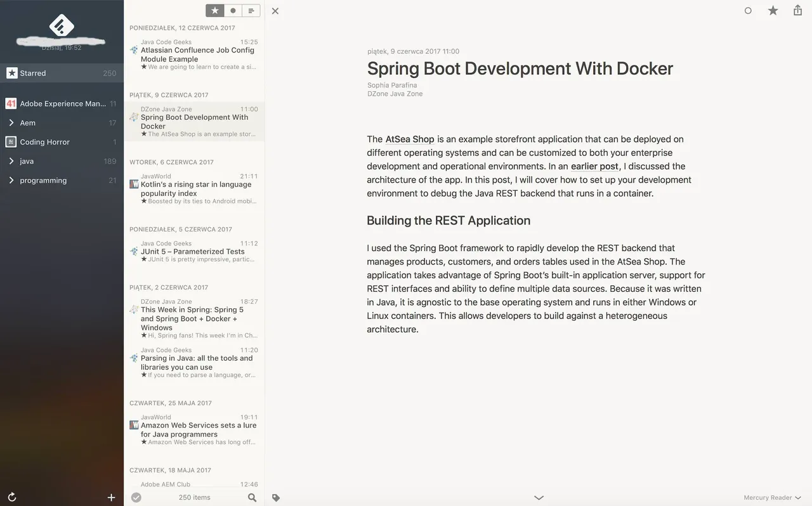Open JUnit 5 – Parameterized Tests article
This screenshot has width=812, height=506.
point(194,252)
